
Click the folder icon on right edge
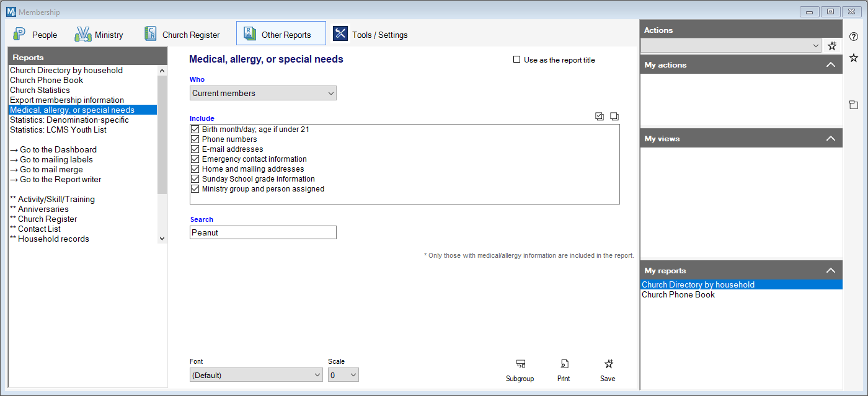[854, 105]
